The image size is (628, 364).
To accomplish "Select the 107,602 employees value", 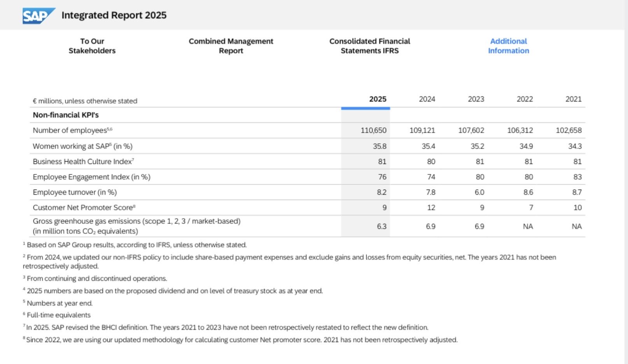I will (x=471, y=131).
